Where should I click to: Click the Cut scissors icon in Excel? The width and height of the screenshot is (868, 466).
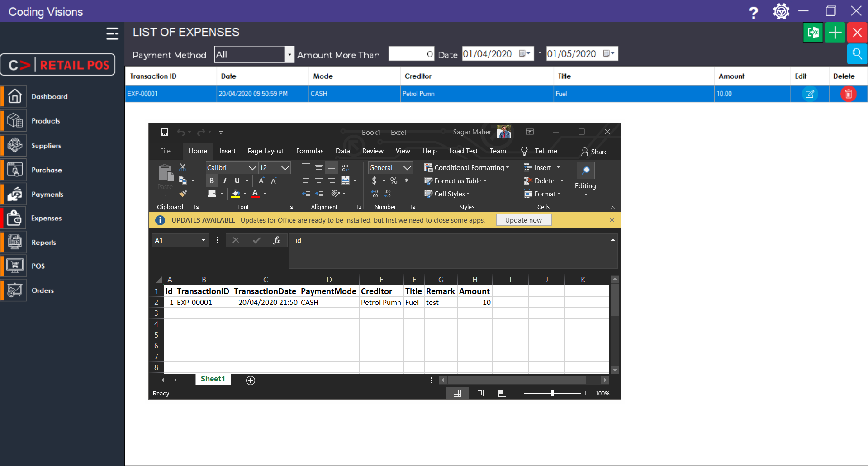point(183,167)
